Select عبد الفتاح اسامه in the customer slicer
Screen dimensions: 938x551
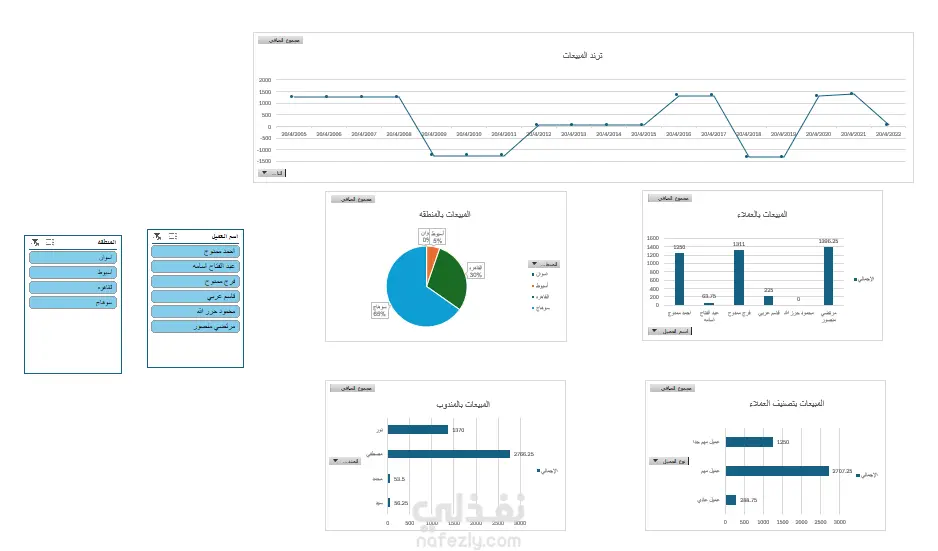point(196,266)
